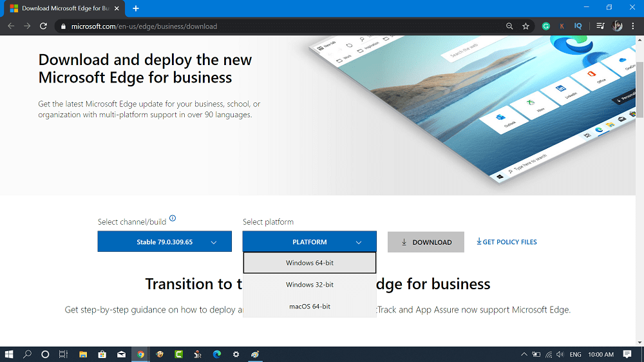Open the IQ extension icon
This screenshot has height=362, width=644.
[578, 26]
